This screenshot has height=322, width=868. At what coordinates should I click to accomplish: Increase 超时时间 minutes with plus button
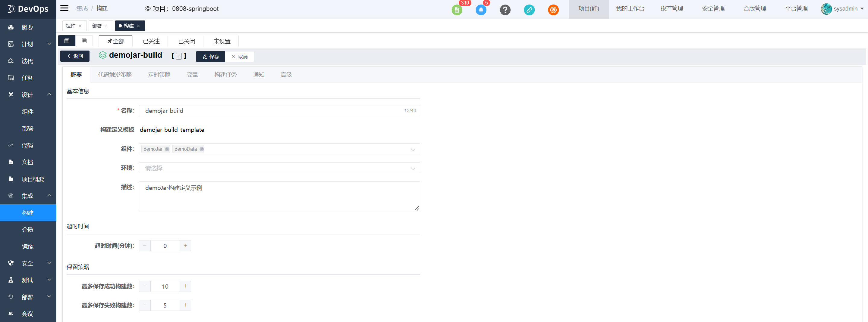tap(185, 246)
